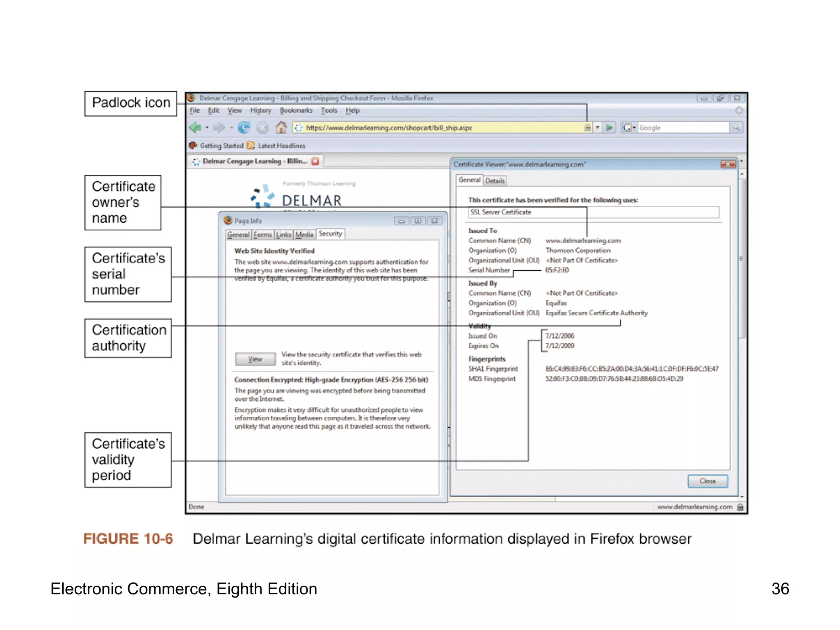Select the Media tab in Page Info
840x630 pixels.
coord(304,235)
